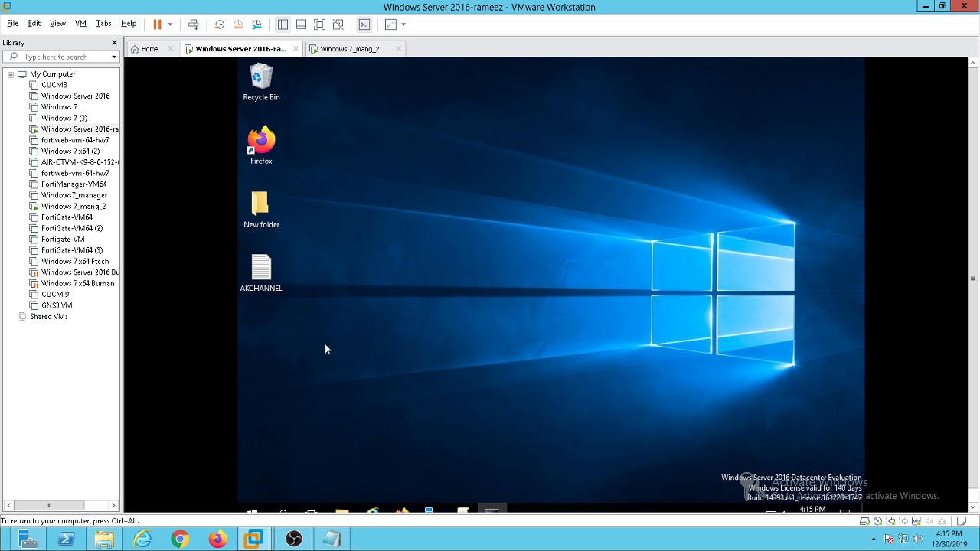Viewport: 980px width, 551px height.
Task: Select Windows 7 (3) in the library
Action: click(x=64, y=118)
